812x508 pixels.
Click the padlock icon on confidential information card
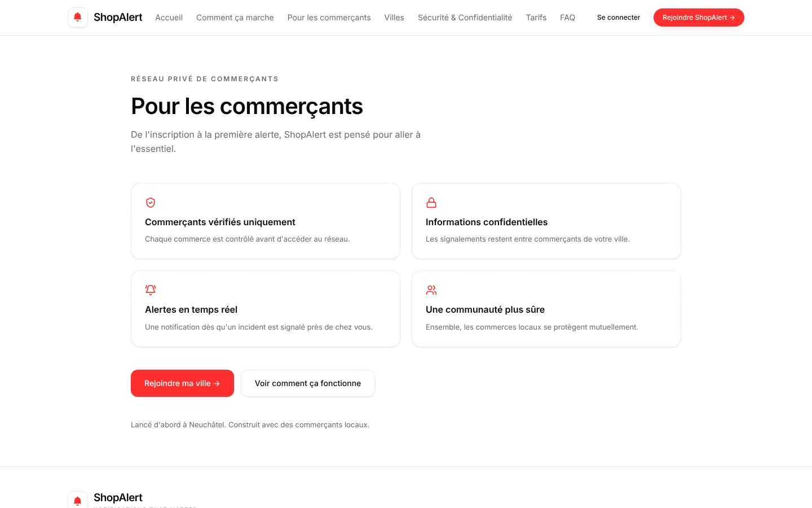431,203
